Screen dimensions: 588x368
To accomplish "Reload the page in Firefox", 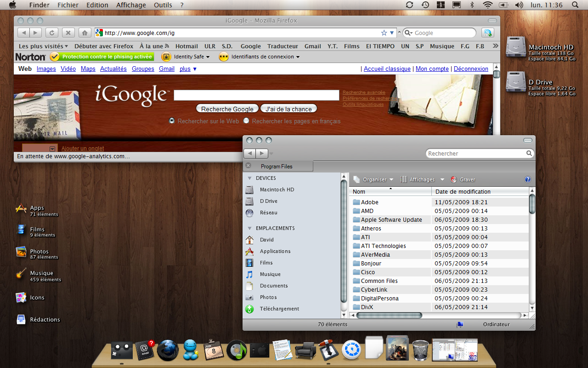I will click(x=51, y=33).
